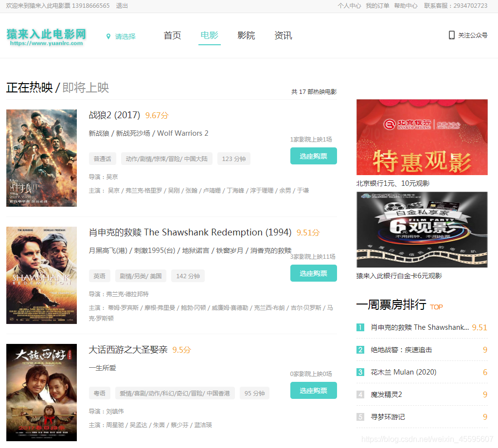Click the 剧情/另类/ 美国 genre tag

click(x=141, y=276)
